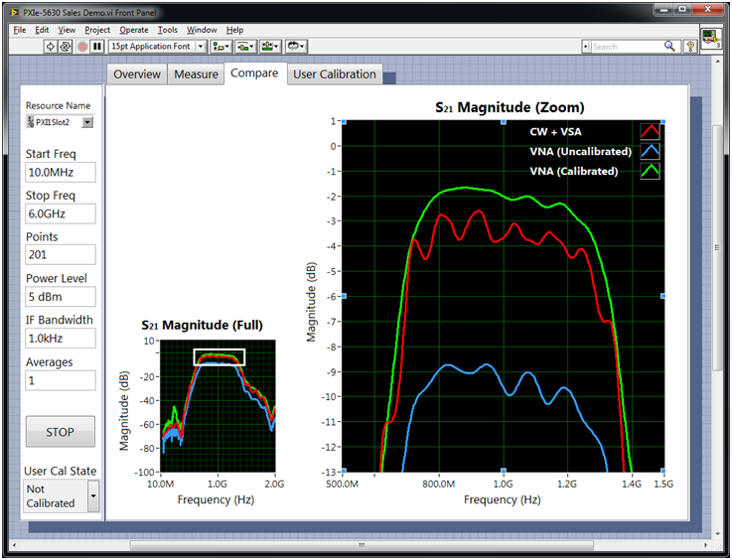
Task: Expand the User Cal State dropdown
Action: coord(93,495)
